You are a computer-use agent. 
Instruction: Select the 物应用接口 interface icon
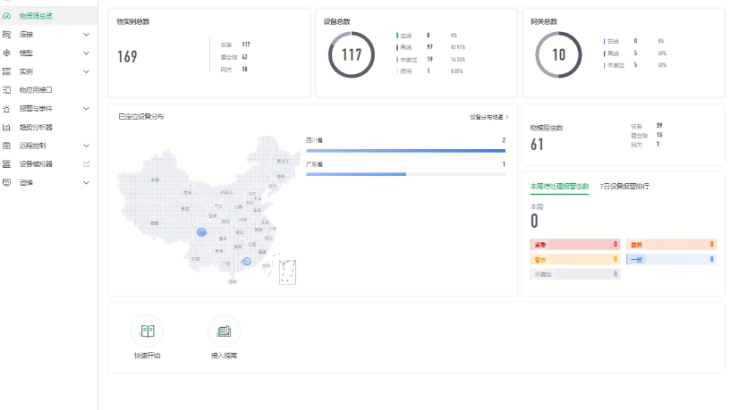[8, 90]
